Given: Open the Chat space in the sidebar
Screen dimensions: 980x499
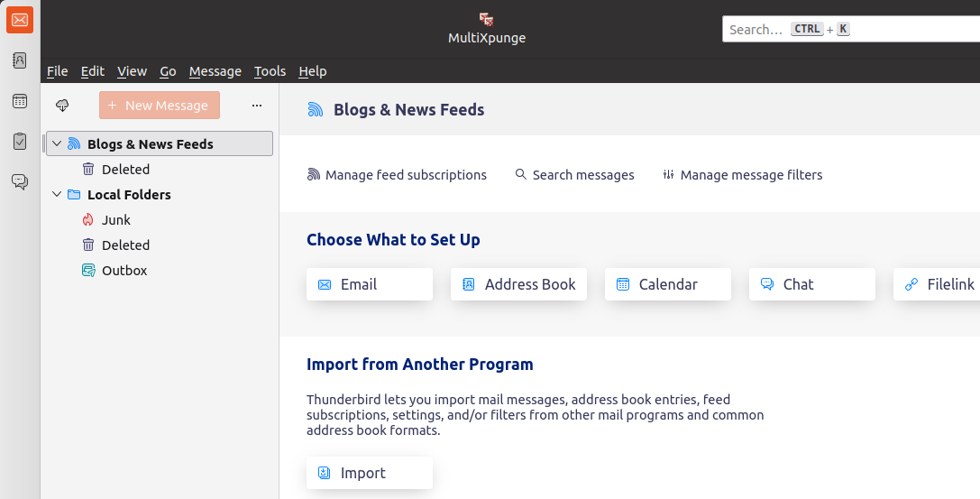Looking at the screenshot, I should (20, 182).
